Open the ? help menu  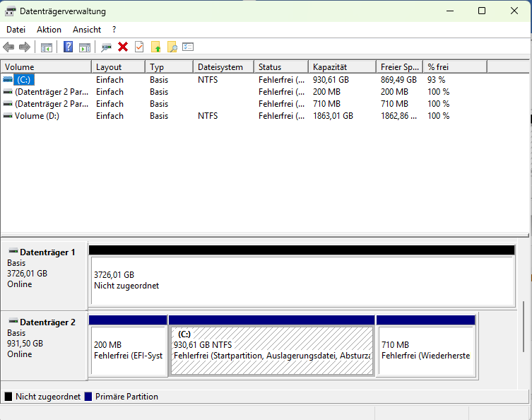114,30
